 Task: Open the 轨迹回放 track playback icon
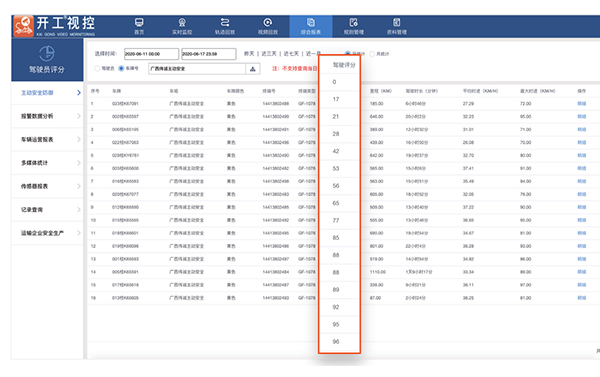tap(225, 22)
